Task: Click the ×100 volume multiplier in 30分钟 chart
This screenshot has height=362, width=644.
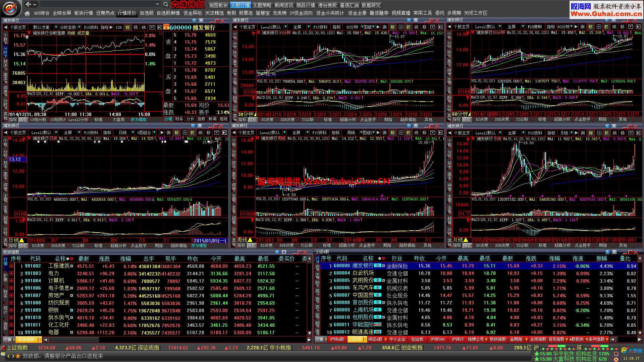Action: (250, 92)
